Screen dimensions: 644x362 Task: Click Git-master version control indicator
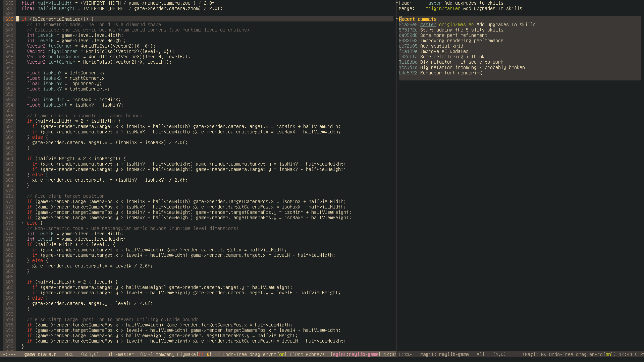point(120,354)
